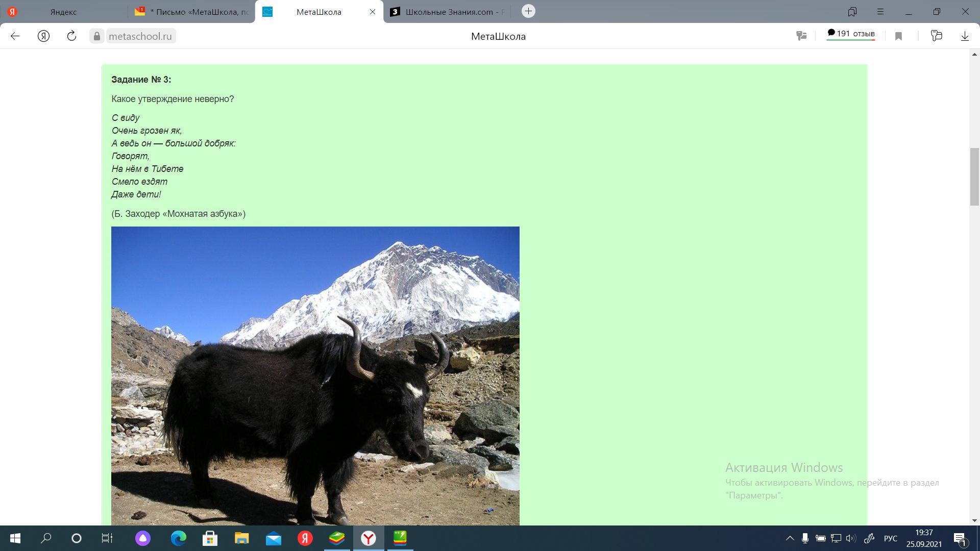Image resolution: width=980 pixels, height=551 pixels.
Task: Open the pen workspace tray icon
Action: 869,538
